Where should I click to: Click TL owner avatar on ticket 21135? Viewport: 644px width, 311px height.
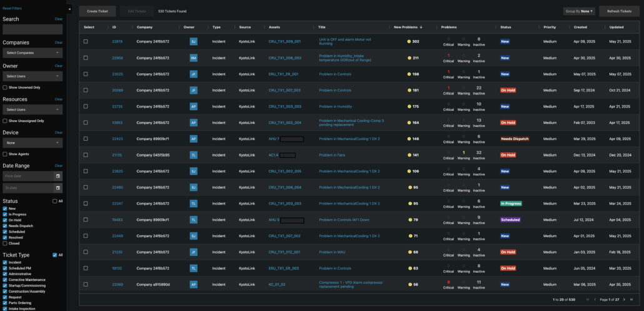click(x=193, y=155)
